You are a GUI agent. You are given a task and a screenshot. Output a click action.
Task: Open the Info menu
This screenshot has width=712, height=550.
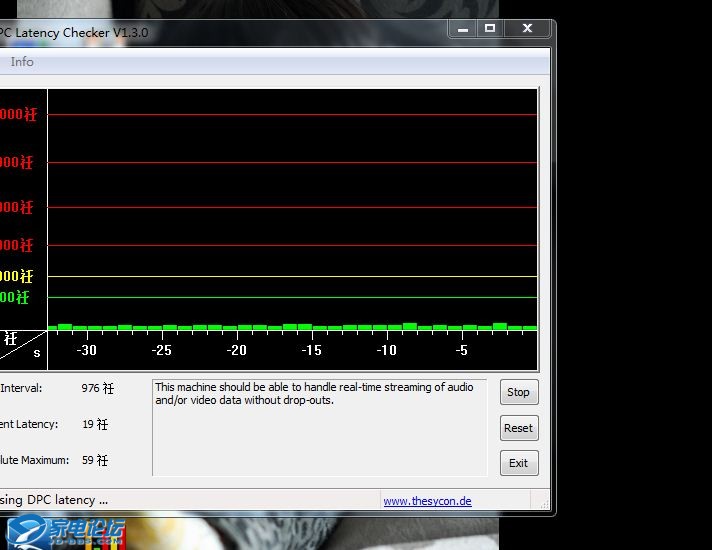click(22, 62)
